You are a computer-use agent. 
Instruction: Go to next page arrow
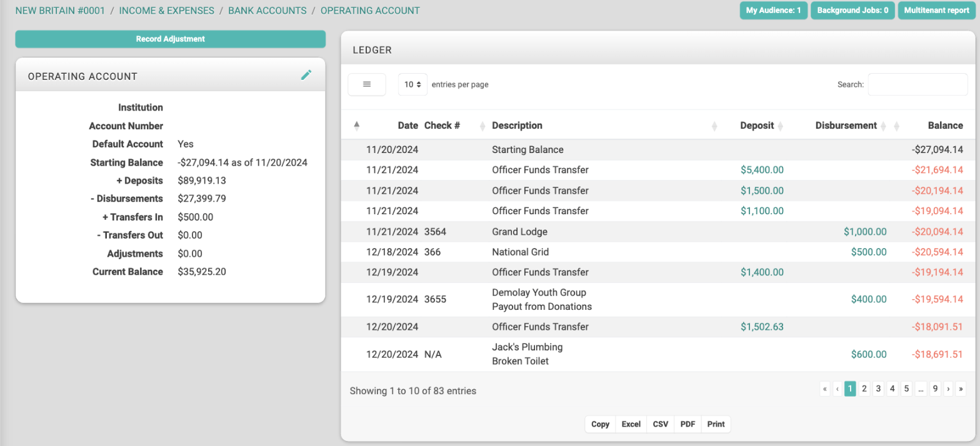[949, 389]
